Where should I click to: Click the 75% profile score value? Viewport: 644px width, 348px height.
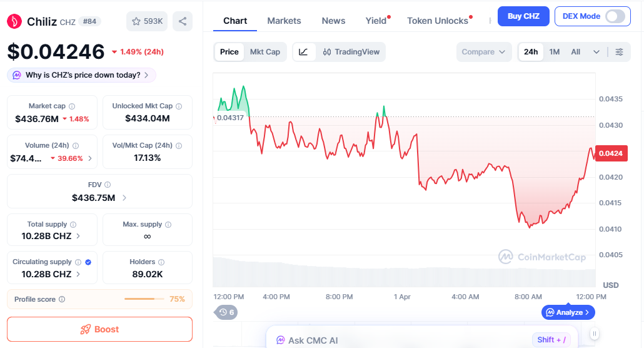(177, 299)
